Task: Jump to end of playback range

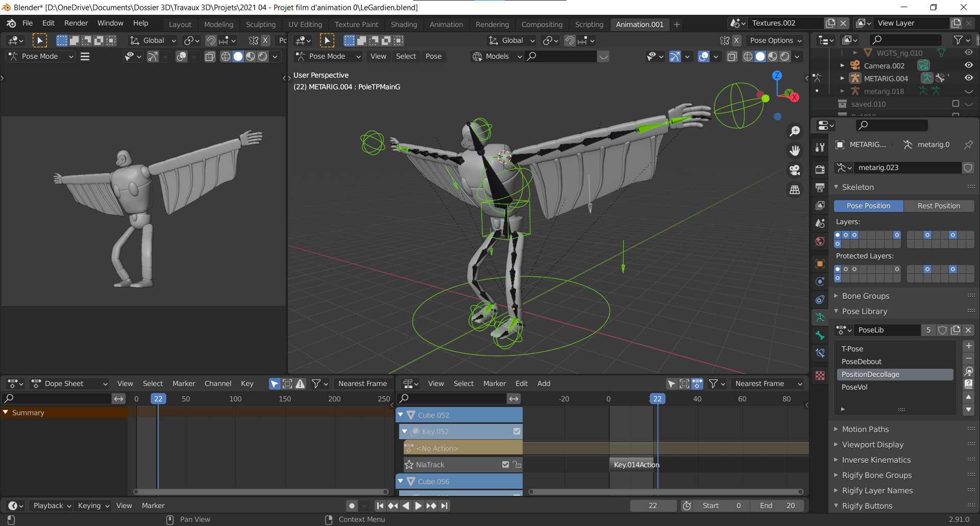Action: pos(445,506)
